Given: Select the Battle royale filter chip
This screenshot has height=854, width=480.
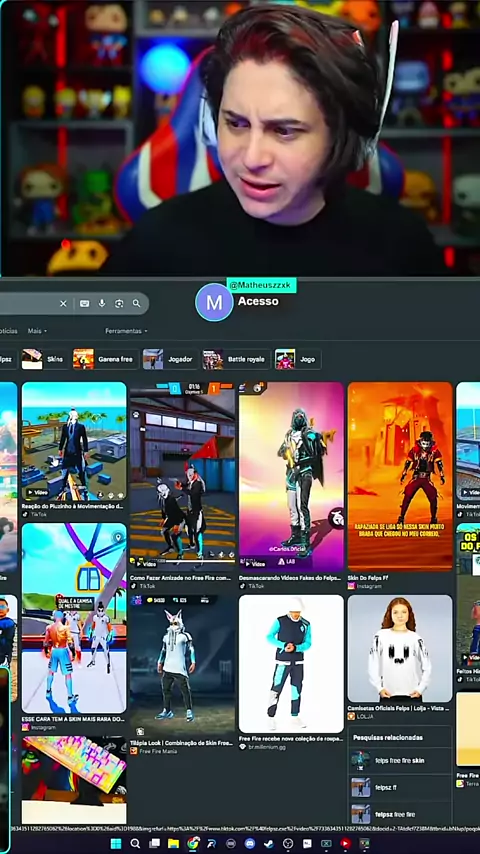Looking at the screenshot, I should 235,359.
